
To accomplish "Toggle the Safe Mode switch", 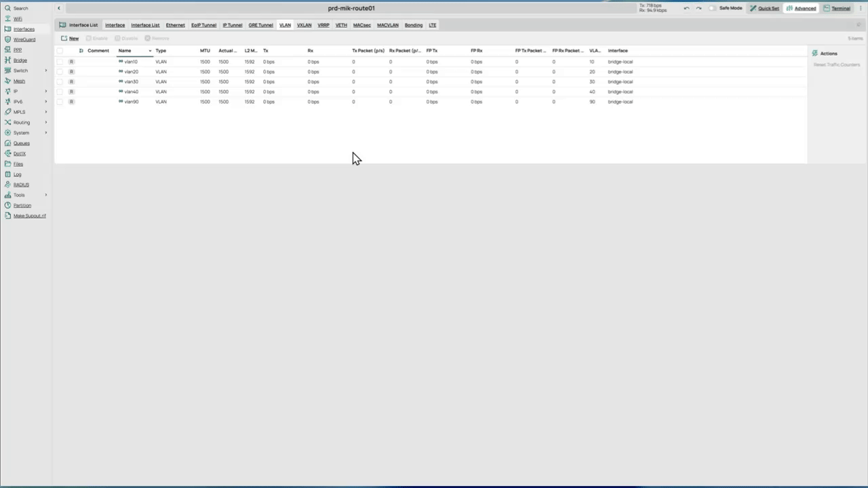I will point(713,8).
